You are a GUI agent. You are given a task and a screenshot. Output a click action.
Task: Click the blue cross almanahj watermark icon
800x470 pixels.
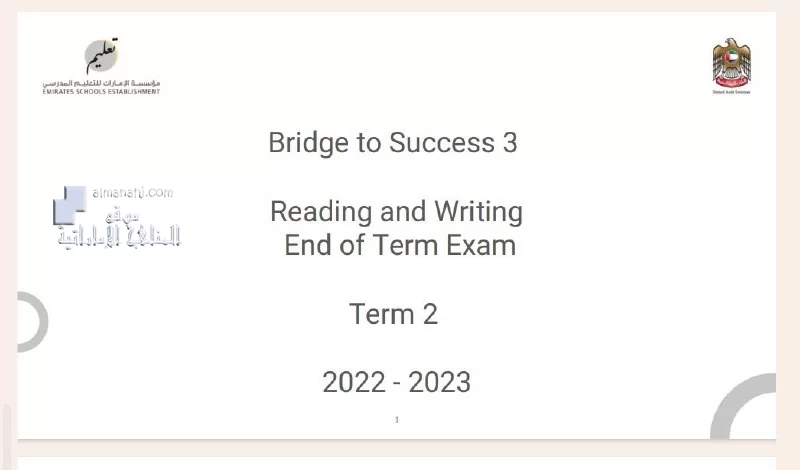[x=69, y=205]
